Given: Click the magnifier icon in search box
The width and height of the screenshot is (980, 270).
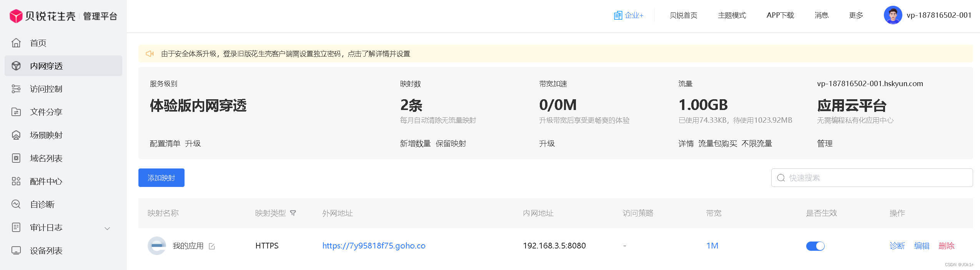Looking at the screenshot, I should tap(781, 178).
